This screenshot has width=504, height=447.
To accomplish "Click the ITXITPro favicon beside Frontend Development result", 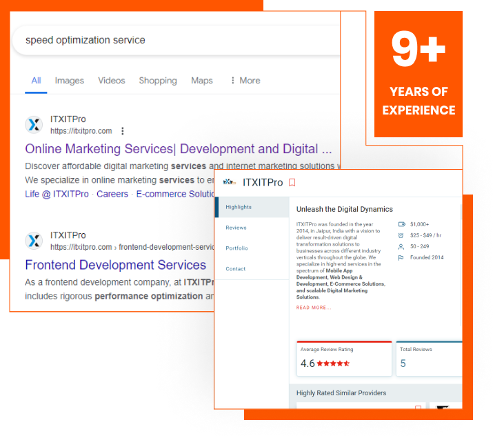I will pyautogui.click(x=34, y=241).
